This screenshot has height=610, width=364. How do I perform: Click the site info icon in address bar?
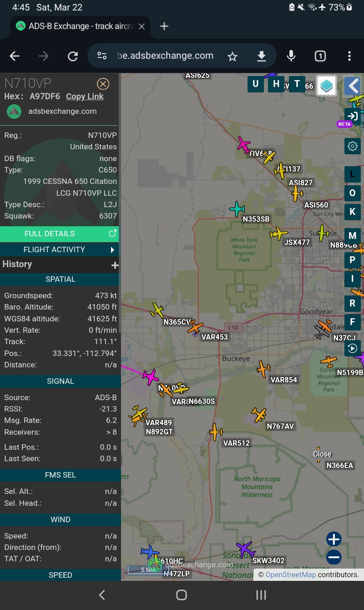point(102,56)
